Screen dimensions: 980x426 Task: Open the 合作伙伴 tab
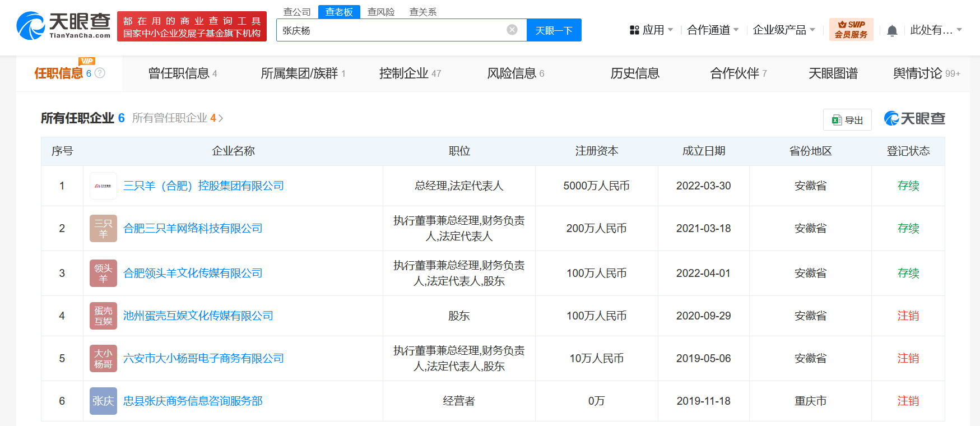tap(739, 73)
